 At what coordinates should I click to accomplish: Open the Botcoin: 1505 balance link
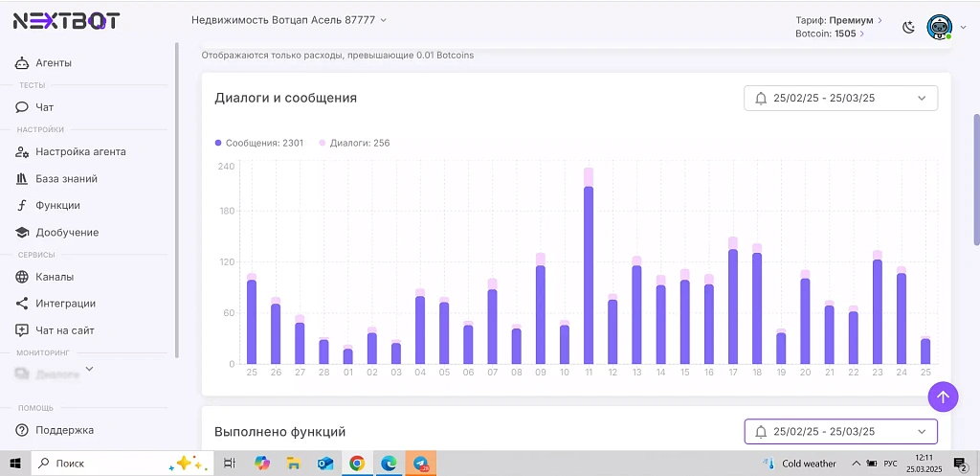(830, 34)
